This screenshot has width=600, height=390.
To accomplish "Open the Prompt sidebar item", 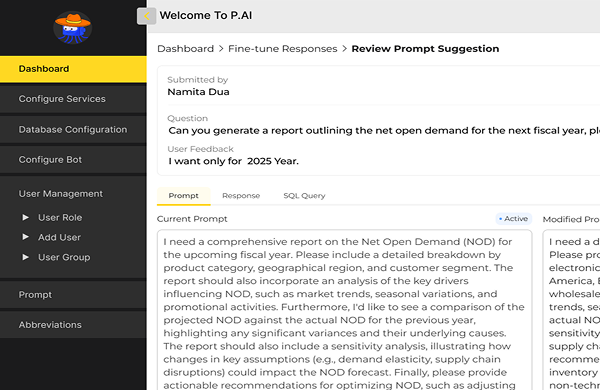I will click(73, 295).
